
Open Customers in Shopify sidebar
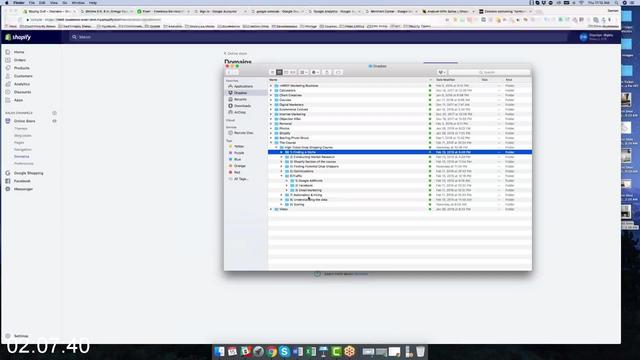coord(23,76)
